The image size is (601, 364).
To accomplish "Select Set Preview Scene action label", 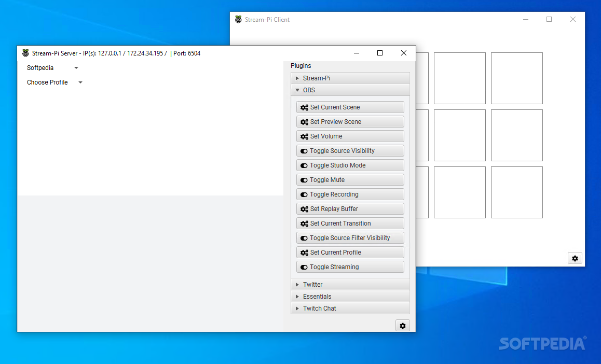I will pyautogui.click(x=336, y=122).
